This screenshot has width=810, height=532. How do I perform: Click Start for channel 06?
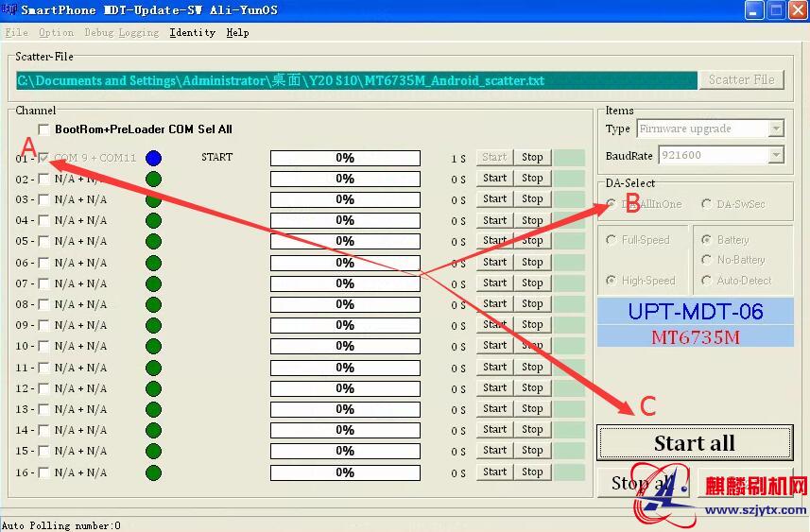[494, 263]
